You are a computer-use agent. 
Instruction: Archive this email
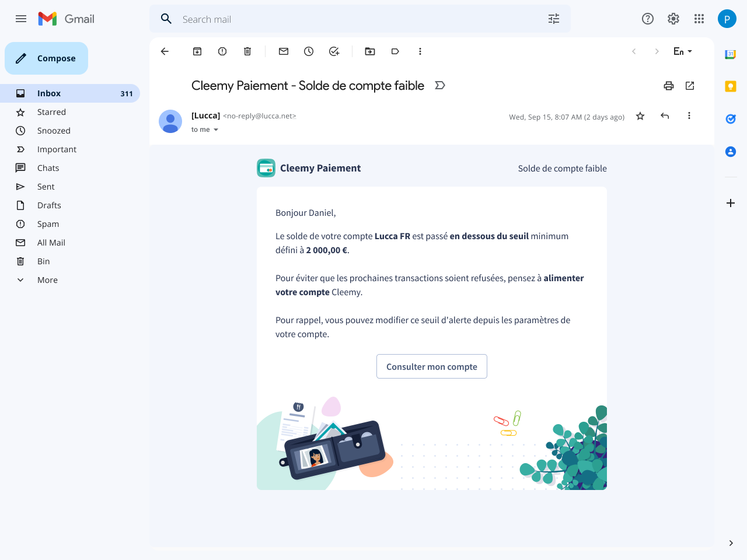(x=197, y=51)
